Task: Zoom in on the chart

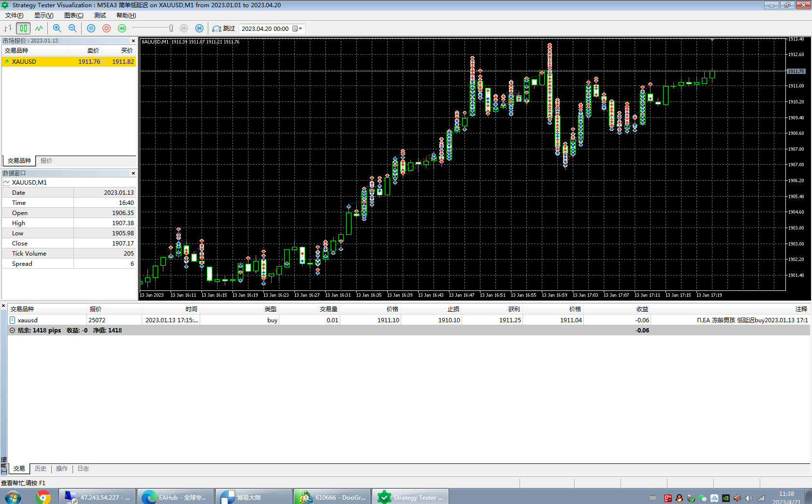Action: click(57, 29)
